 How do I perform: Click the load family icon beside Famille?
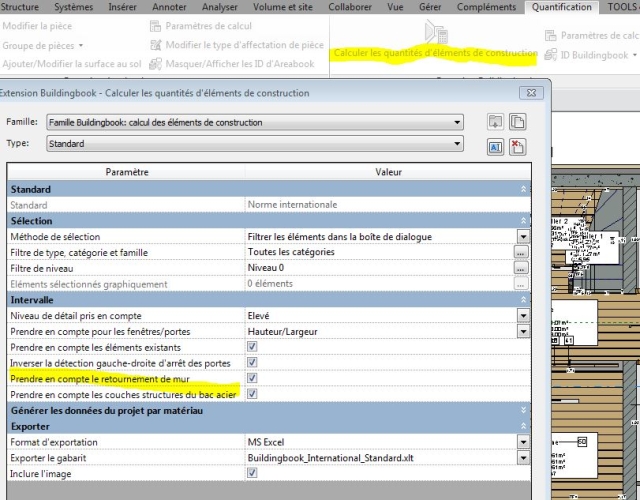point(496,122)
